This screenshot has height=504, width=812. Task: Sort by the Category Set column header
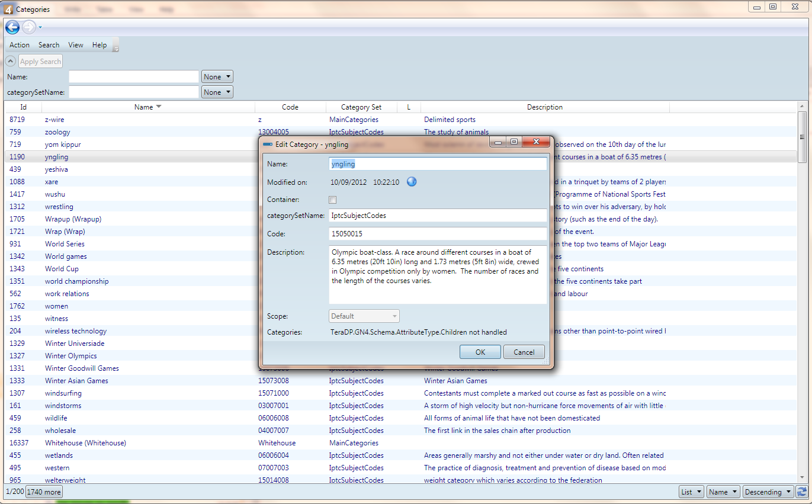click(x=361, y=107)
